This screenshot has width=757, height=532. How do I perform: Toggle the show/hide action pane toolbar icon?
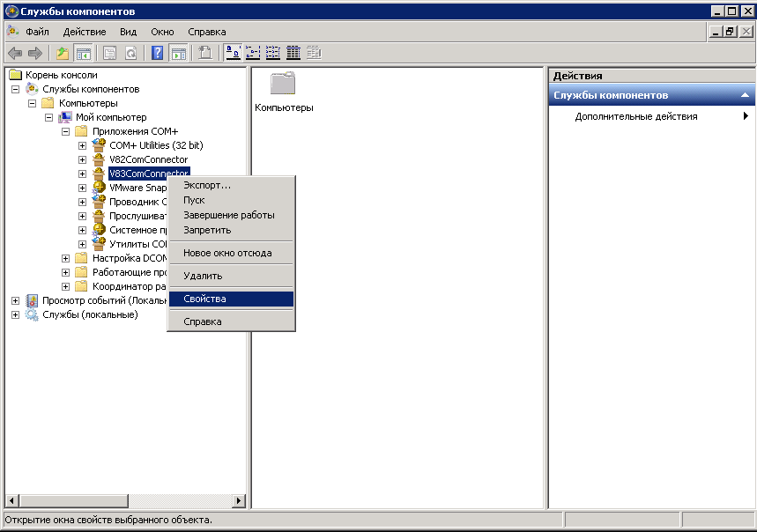pyautogui.click(x=178, y=53)
